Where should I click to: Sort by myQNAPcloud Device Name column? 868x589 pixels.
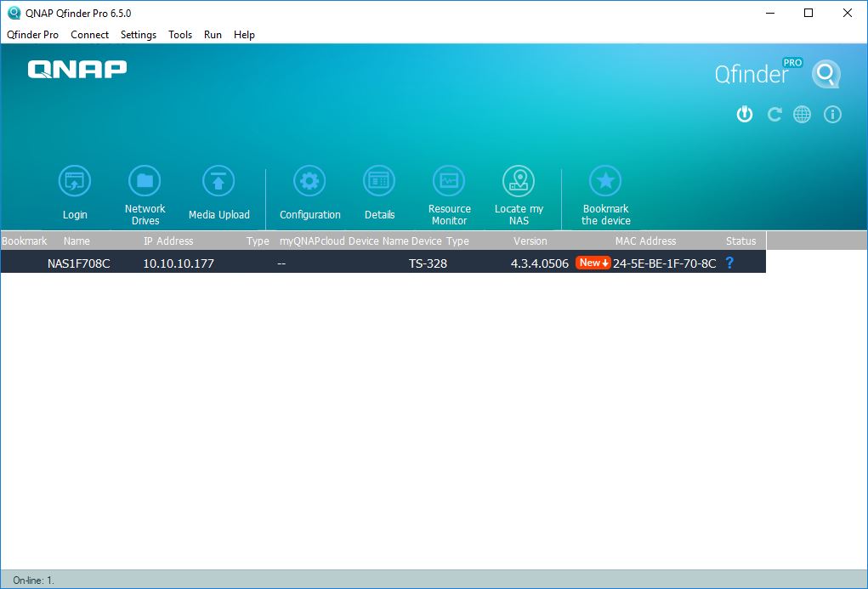click(x=343, y=241)
